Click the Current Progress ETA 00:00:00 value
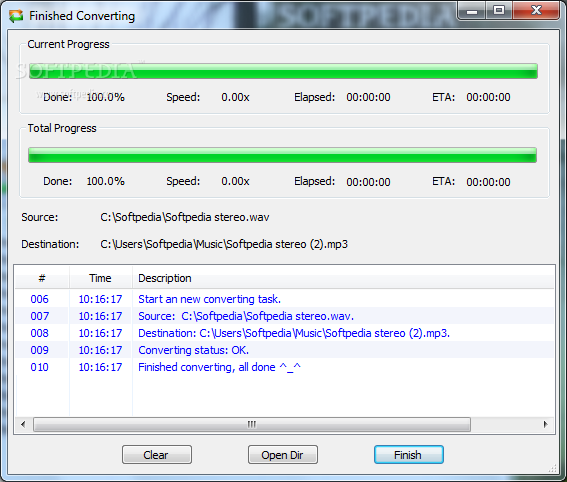This screenshot has width=567, height=482. tap(488, 97)
